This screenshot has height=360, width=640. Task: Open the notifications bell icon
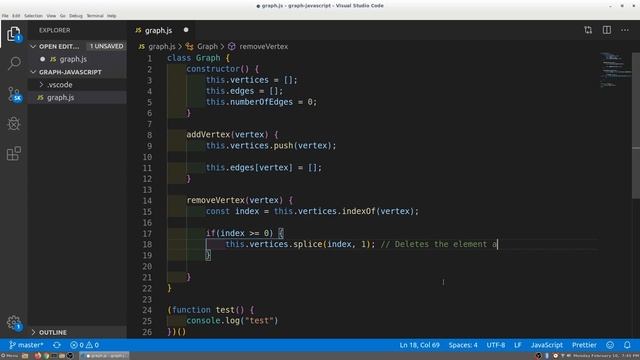[627, 345]
